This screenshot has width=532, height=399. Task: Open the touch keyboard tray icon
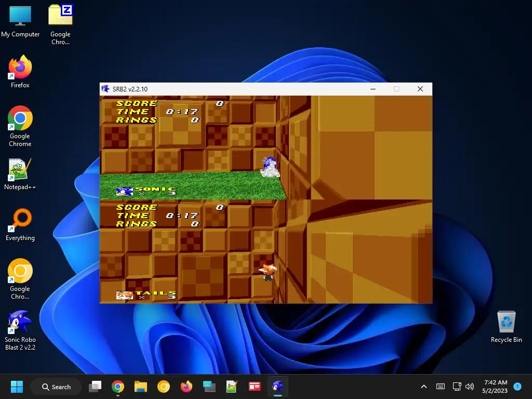click(x=441, y=387)
